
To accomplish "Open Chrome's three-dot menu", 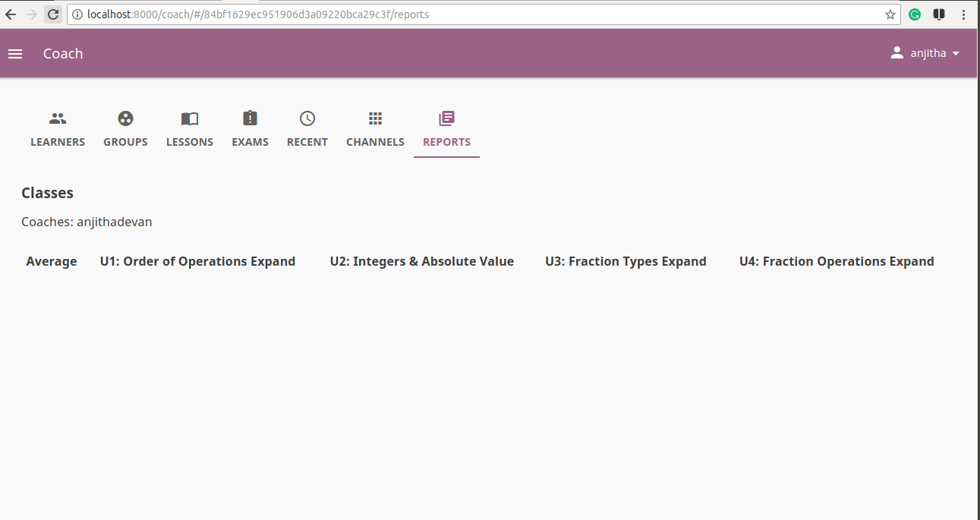I will click(963, 14).
